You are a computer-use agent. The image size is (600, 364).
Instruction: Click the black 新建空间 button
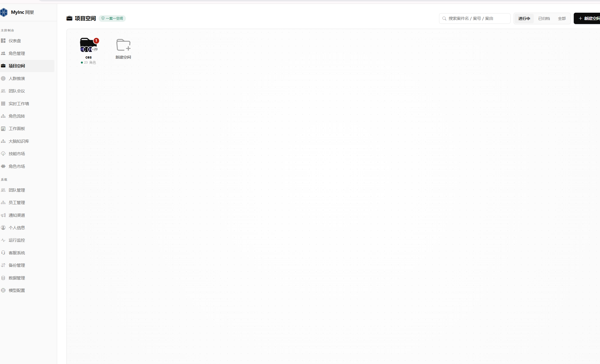(x=587, y=19)
